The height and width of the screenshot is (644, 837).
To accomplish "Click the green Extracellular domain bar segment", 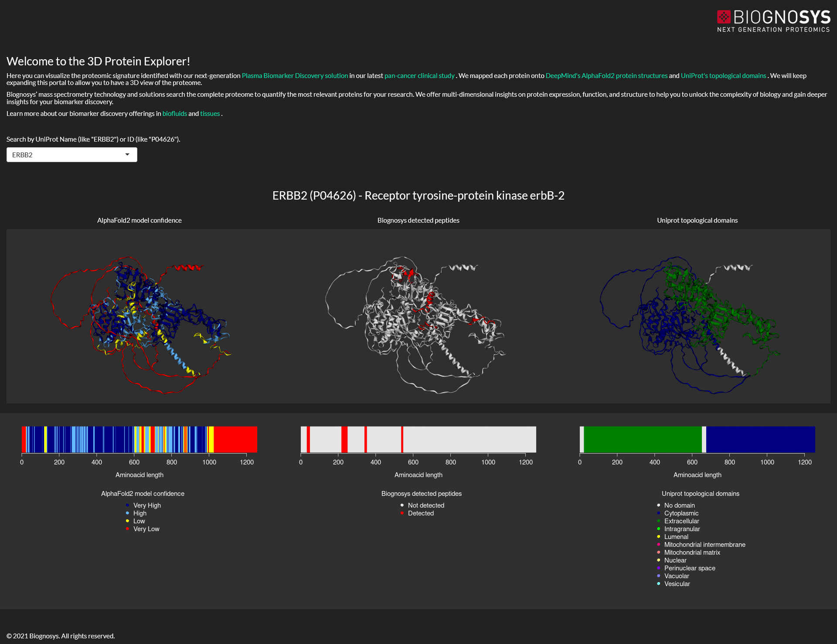I will [x=643, y=440].
